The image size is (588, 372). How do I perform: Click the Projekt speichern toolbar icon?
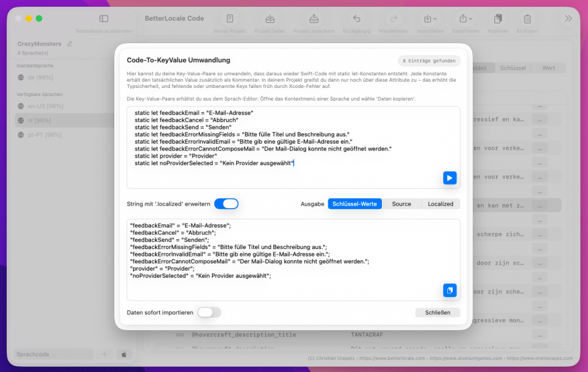click(x=314, y=19)
